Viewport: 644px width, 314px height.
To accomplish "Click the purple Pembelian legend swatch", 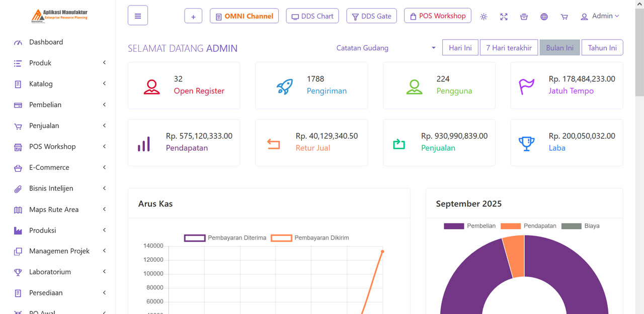I will coord(453,226).
